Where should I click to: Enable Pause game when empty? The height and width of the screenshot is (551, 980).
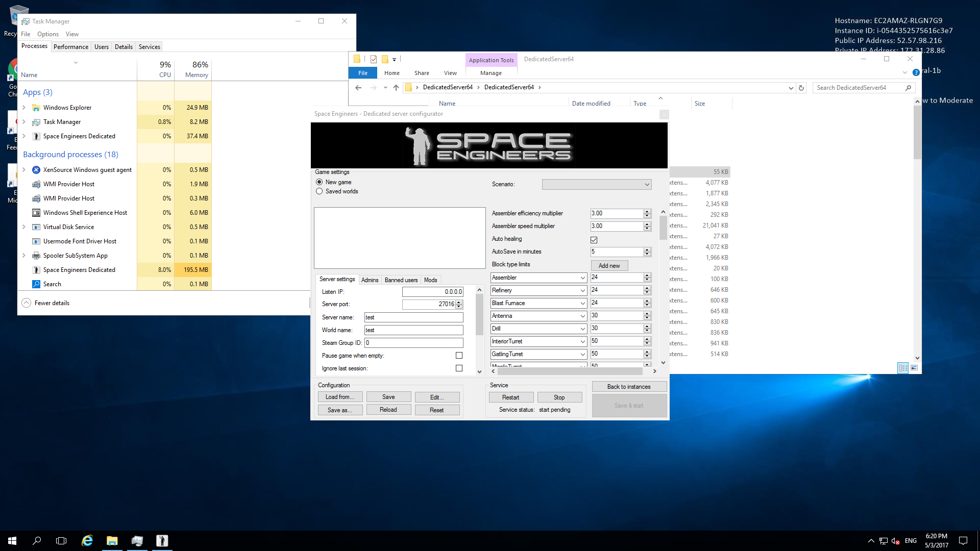[459, 356]
